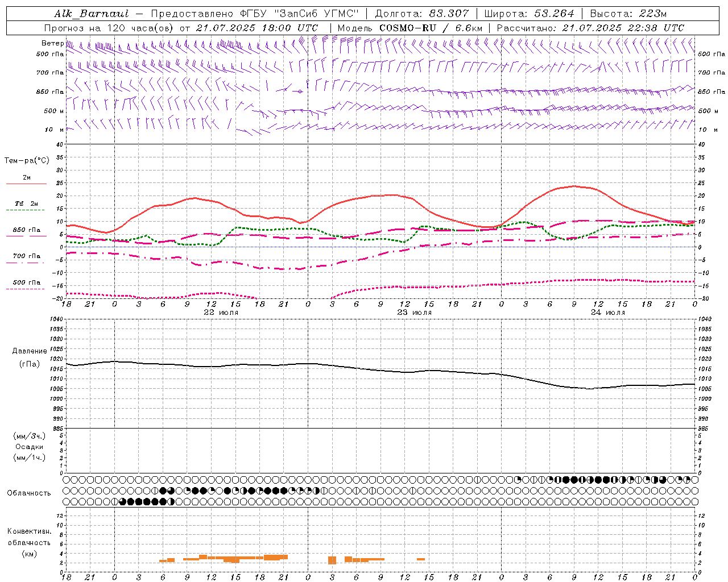
Task: Select the Долгота: 83.307 header value
Action: 421,14
